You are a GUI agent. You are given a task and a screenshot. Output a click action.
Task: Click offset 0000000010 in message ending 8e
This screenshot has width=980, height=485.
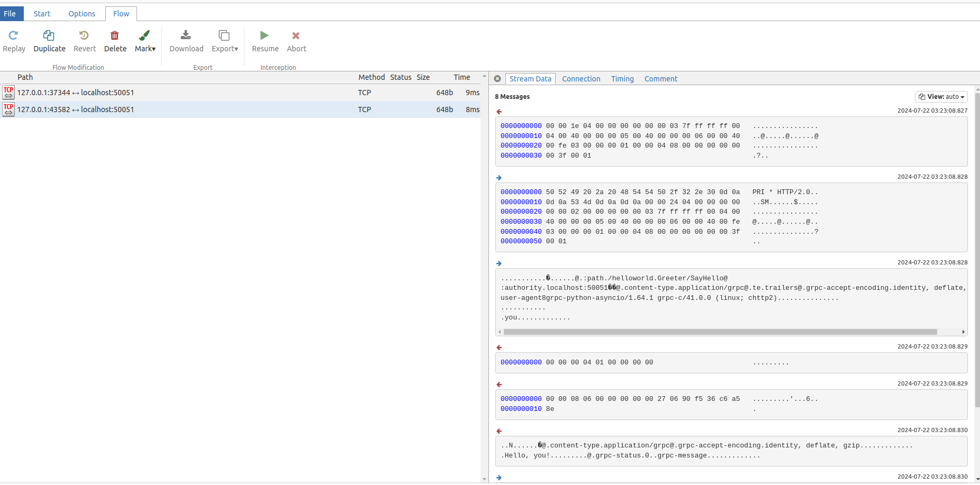521,409
